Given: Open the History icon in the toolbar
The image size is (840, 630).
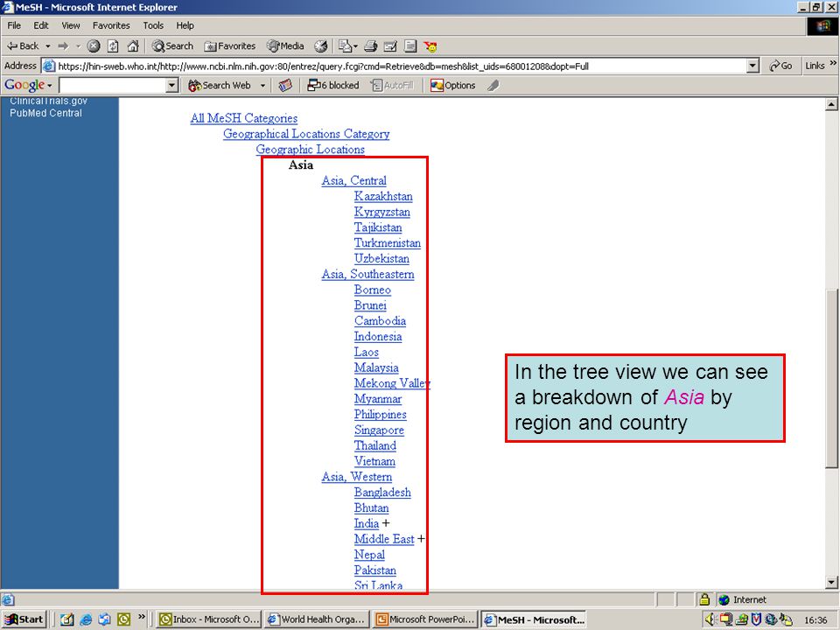Looking at the screenshot, I should [x=320, y=46].
